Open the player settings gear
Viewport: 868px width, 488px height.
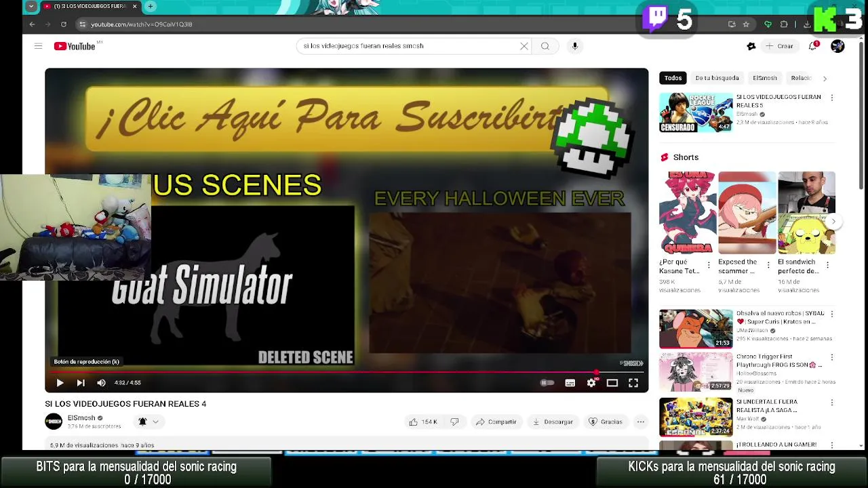(591, 383)
